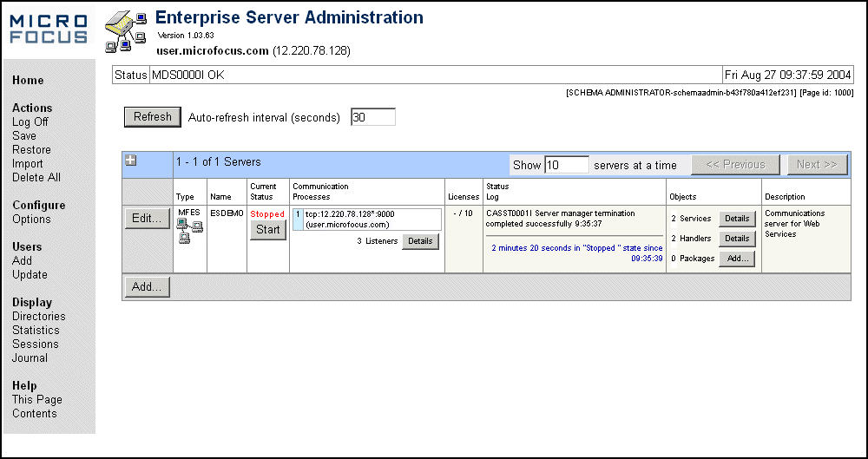Click the Communication Processes column header
Image resolution: width=868 pixels, height=459 pixels.
(x=320, y=192)
